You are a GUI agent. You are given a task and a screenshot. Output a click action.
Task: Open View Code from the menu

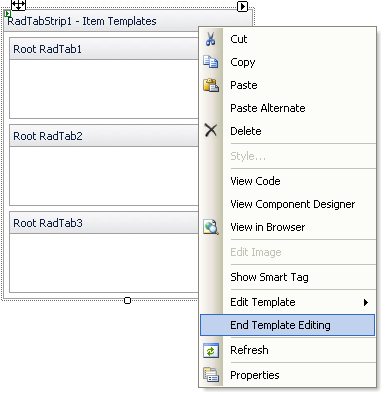point(287,181)
